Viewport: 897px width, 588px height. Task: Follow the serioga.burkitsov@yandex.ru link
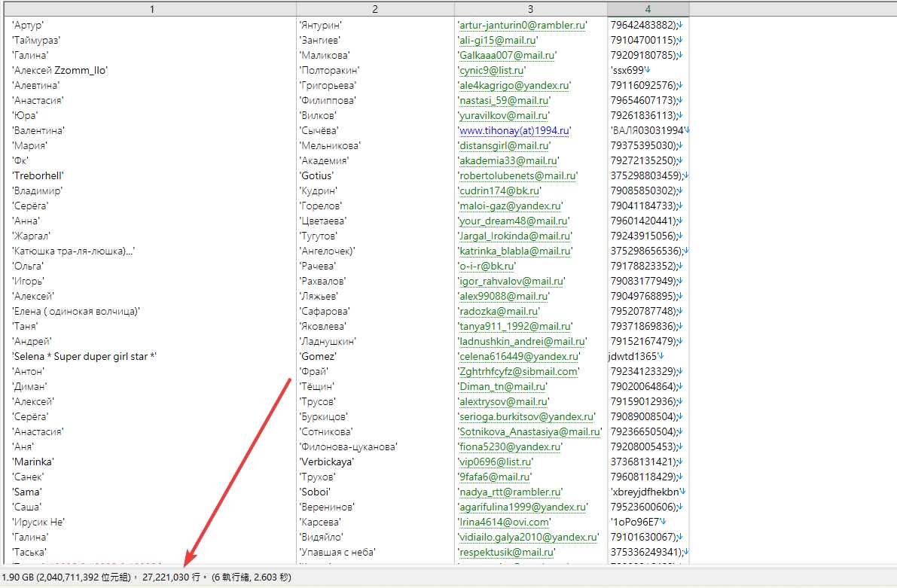tap(526, 417)
